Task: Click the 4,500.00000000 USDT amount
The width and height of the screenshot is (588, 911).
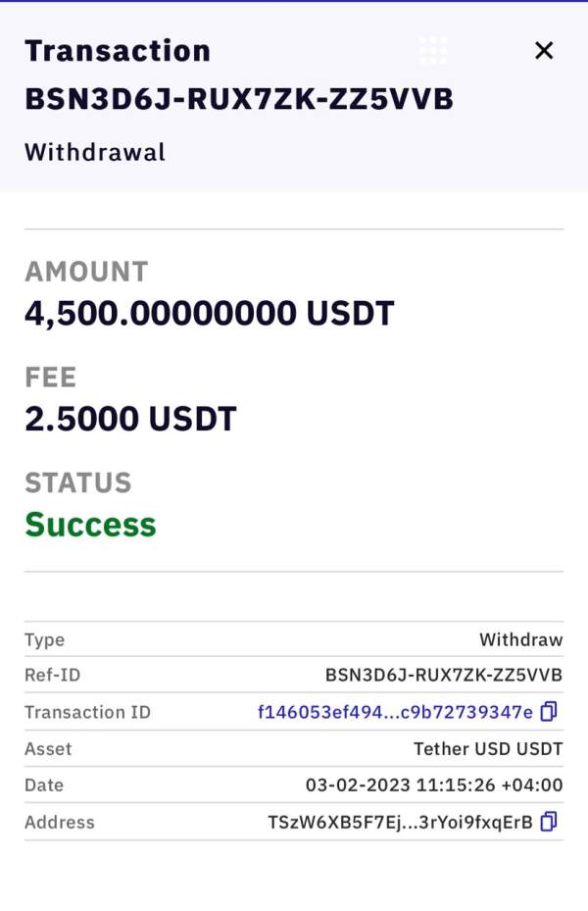Action: 209,314
